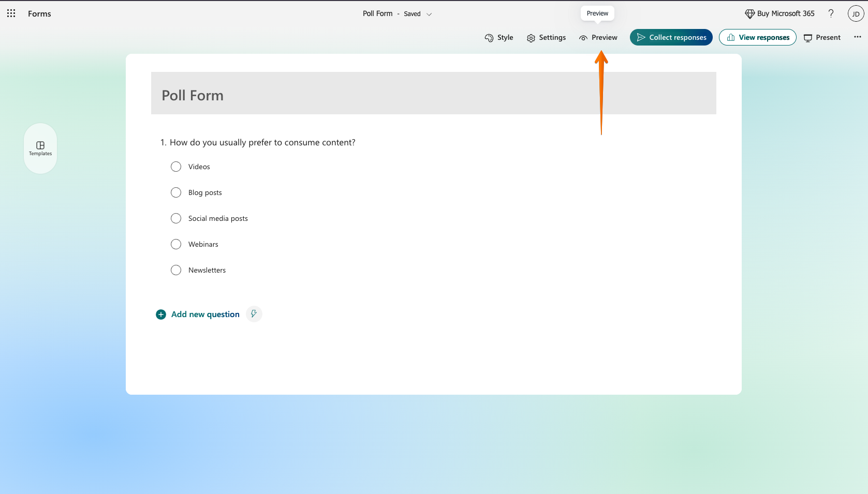Image resolution: width=868 pixels, height=494 pixels.
Task: Click Buy Microsoft 365
Action: (779, 13)
